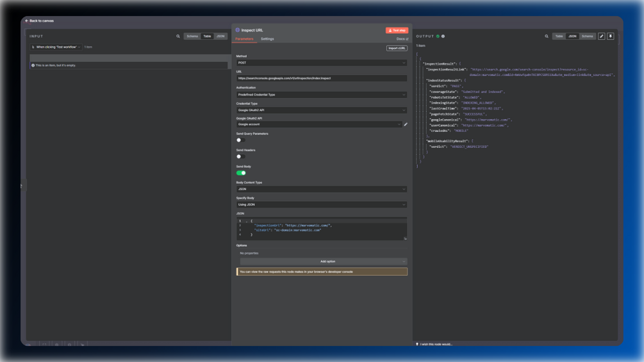The image size is (644, 362).
Task: Open the Docs link
Action: tap(402, 39)
